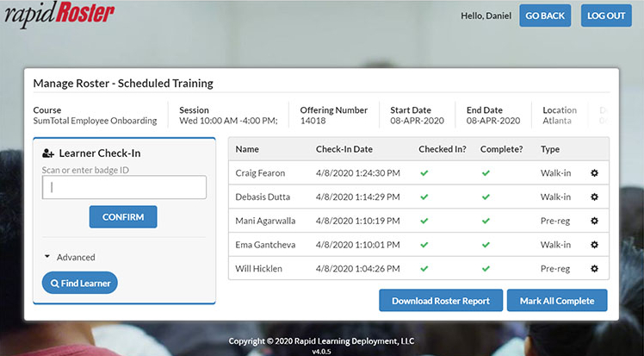Toggle Checked In mark for Craig Fearon
644x356 pixels.
424,172
